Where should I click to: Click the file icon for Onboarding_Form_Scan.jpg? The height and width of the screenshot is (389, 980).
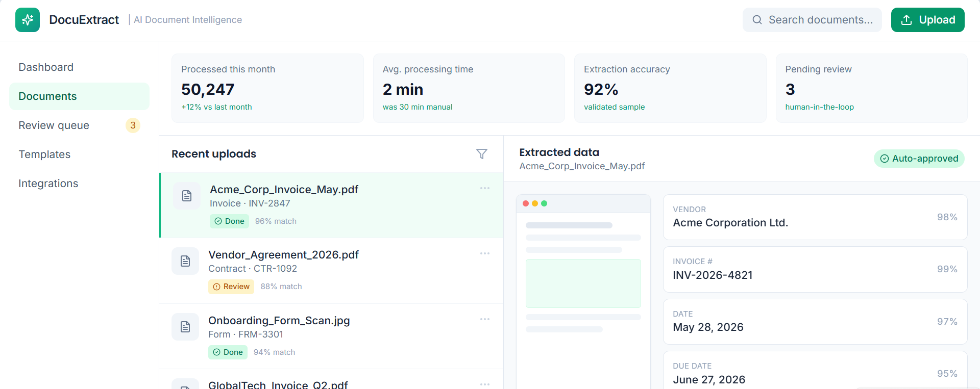point(185,327)
